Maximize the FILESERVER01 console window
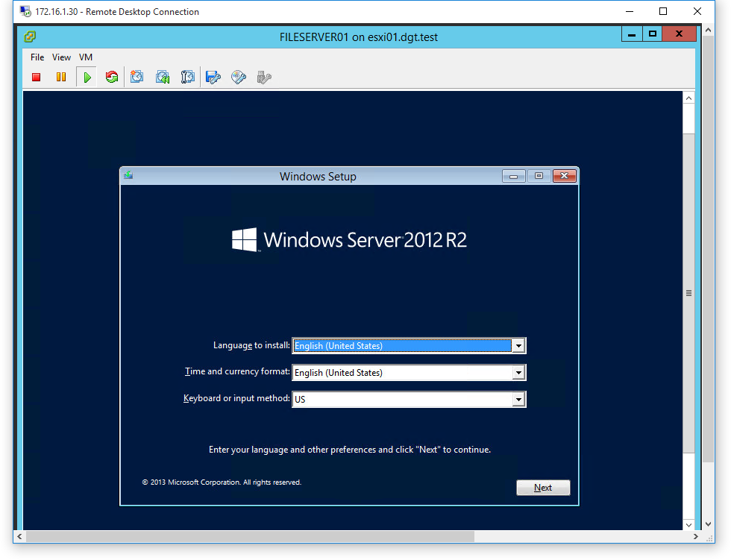The height and width of the screenshot is (560, 731). pos(653,34)
